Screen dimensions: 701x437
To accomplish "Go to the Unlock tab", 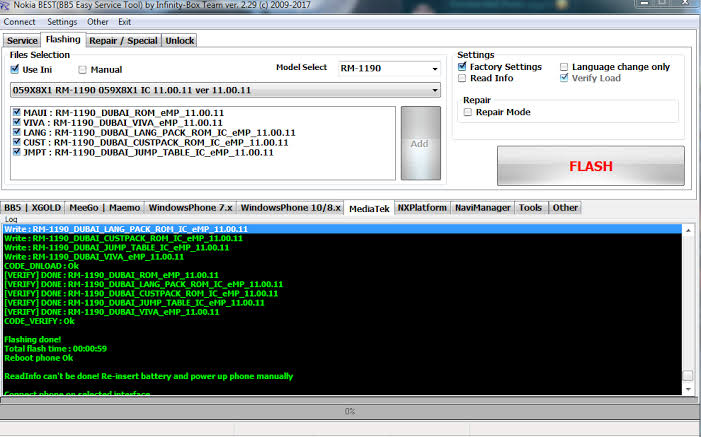I will coord(180,41).
